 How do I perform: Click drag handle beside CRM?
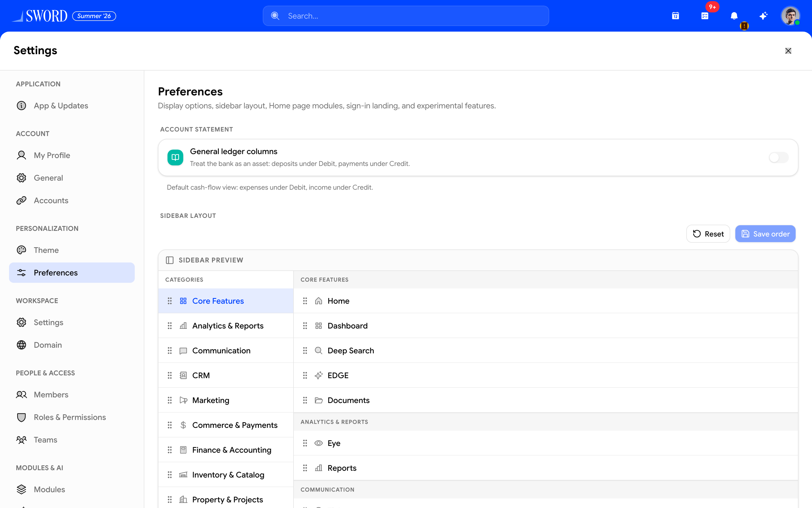170,375
